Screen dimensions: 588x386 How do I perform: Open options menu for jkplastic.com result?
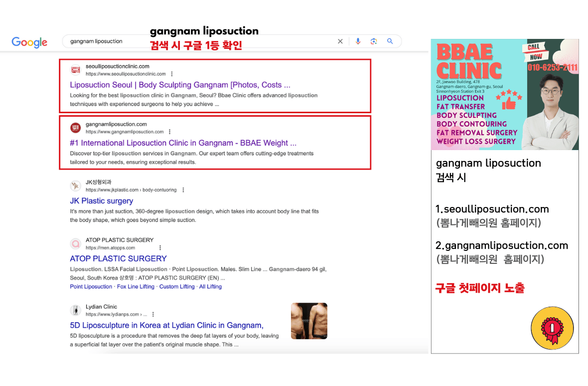point(183,190)
